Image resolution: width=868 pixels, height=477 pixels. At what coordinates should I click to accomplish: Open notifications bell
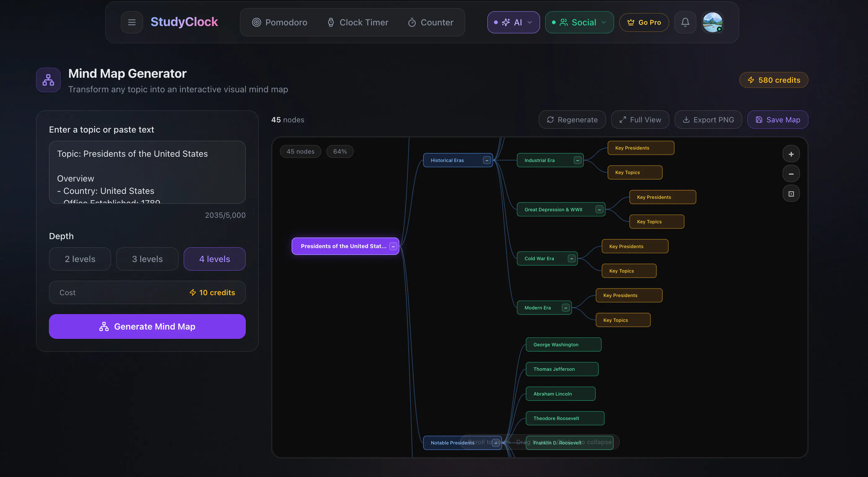(x=685, y=22)
